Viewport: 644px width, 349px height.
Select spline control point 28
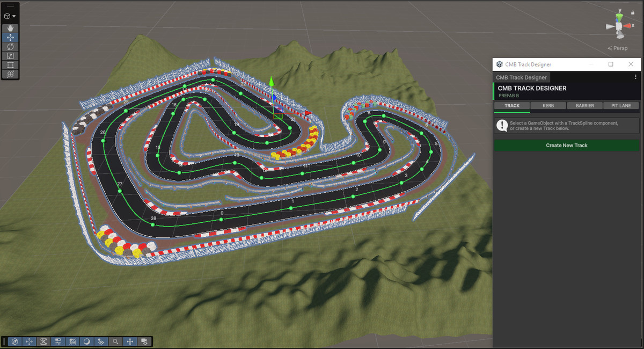click(153, 224)
